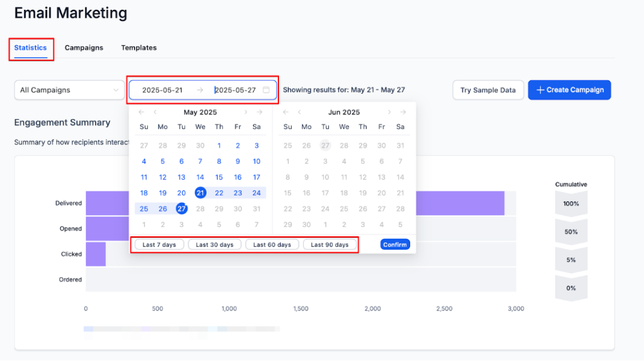Go to next year in Jun calendar
Image resolution: width=644 pixels, height=361 pixels.
click(x=403, y=113)
